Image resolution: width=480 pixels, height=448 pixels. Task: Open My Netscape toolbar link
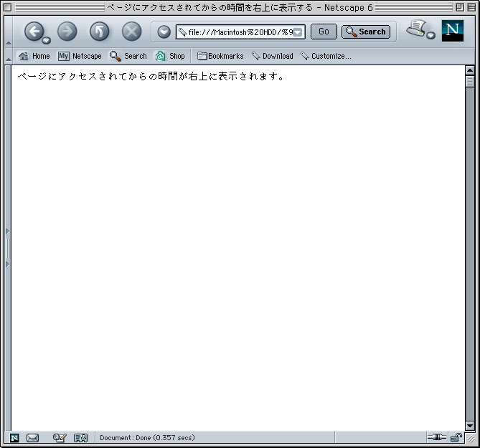click(x=80, y=56)
